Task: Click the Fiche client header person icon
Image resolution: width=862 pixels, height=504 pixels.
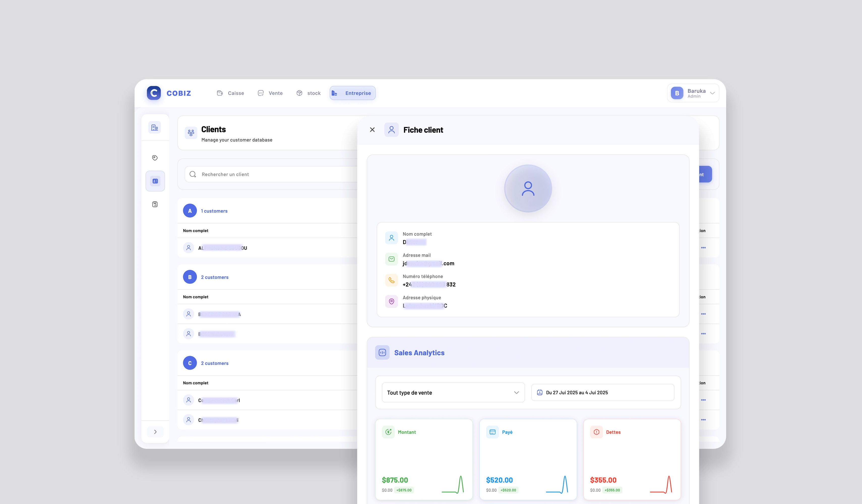Action: (x=391, y=130)
